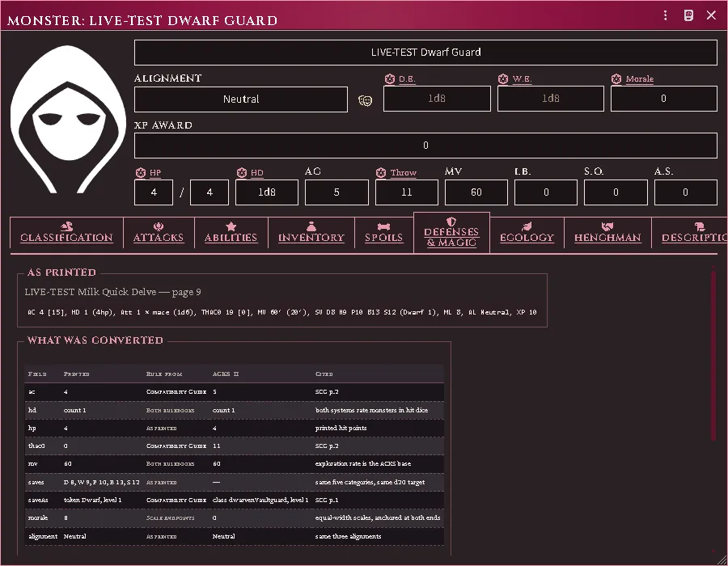Switch to the Ecology tab
The image size is (728, 566).
click(527, 232)
